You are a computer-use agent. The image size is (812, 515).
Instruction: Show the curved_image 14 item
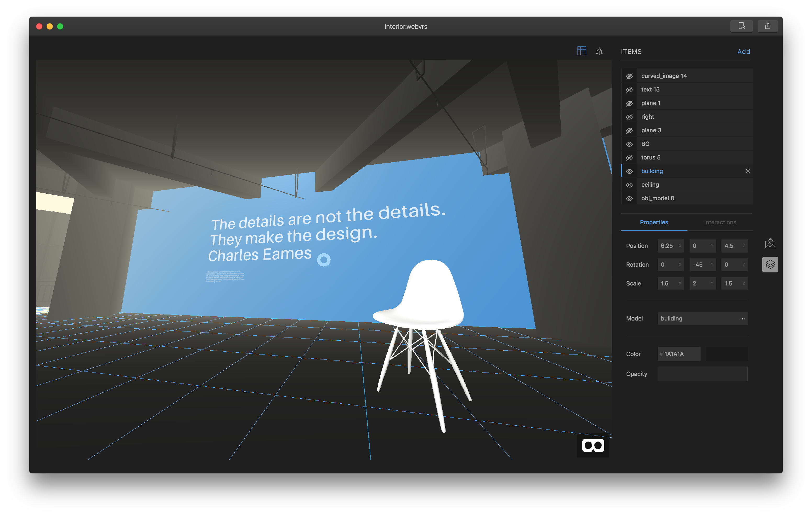pos(629,76)
